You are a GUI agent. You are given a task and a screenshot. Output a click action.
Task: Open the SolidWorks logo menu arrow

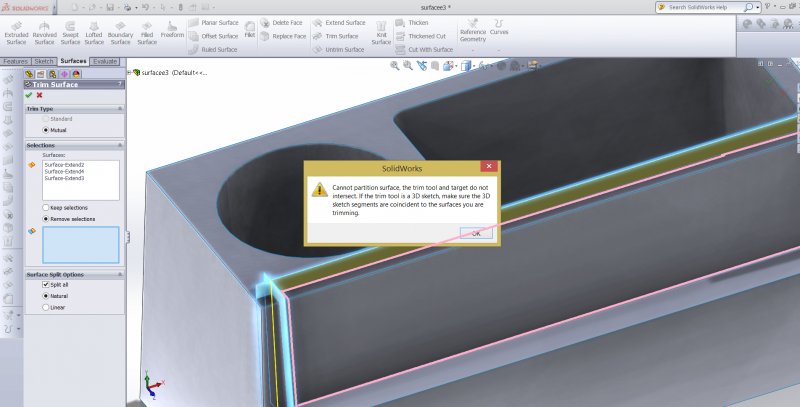point(55,8)
